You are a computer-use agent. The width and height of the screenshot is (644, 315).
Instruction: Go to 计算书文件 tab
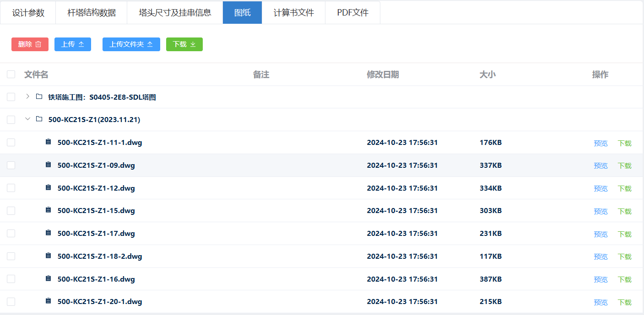[294, 13]
